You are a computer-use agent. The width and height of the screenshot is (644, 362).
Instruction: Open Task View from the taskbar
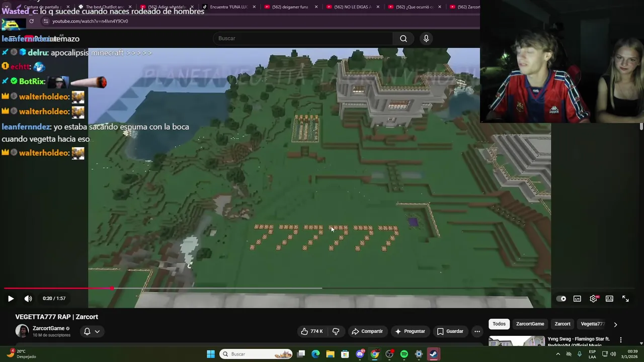[x=301, y=354]
